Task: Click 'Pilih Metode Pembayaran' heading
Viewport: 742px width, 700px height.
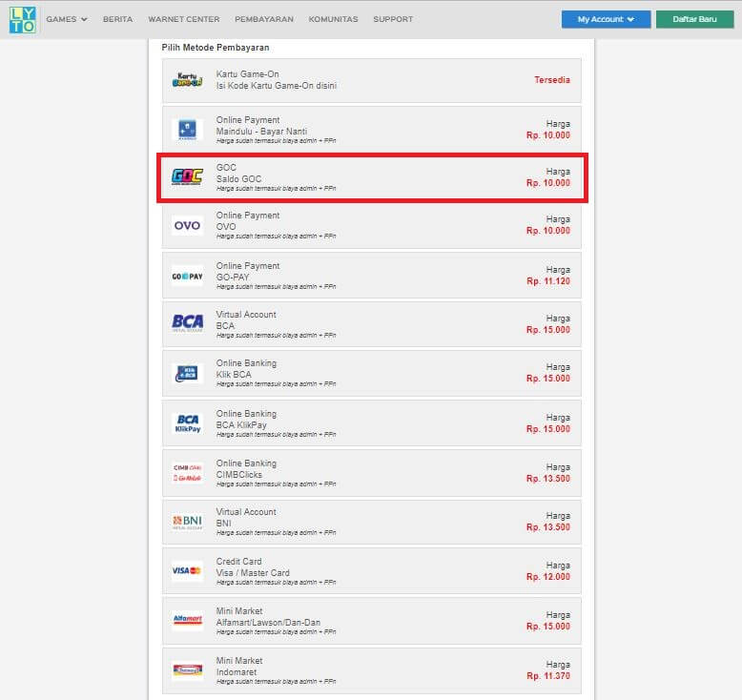Action: [x=216, y=48]
